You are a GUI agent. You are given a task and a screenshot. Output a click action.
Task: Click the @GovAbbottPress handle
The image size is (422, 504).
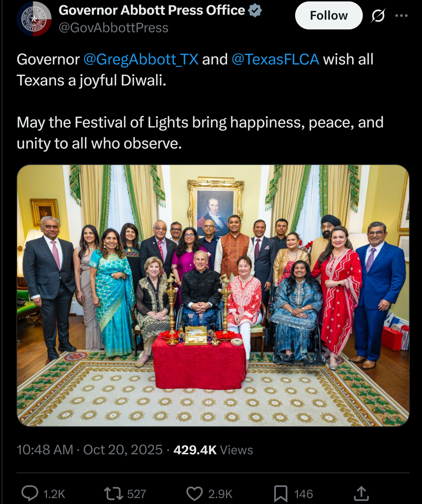[114, 28]
